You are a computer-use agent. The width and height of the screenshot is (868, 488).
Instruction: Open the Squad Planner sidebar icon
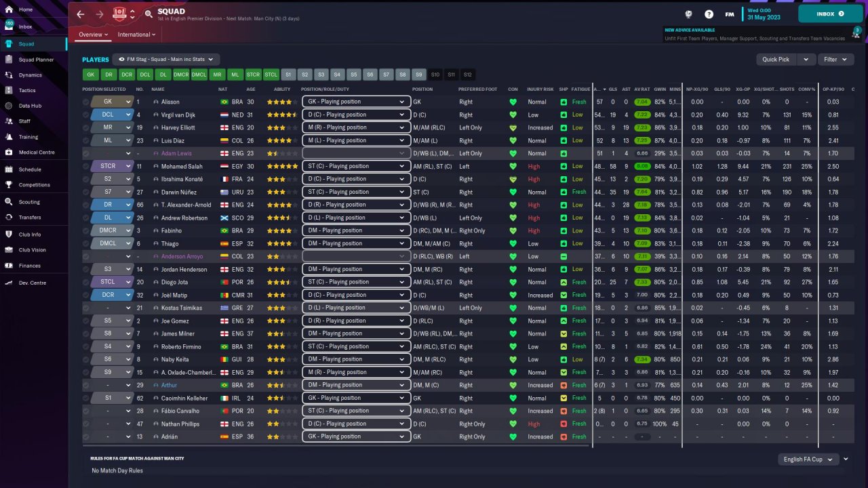(9, 60)
